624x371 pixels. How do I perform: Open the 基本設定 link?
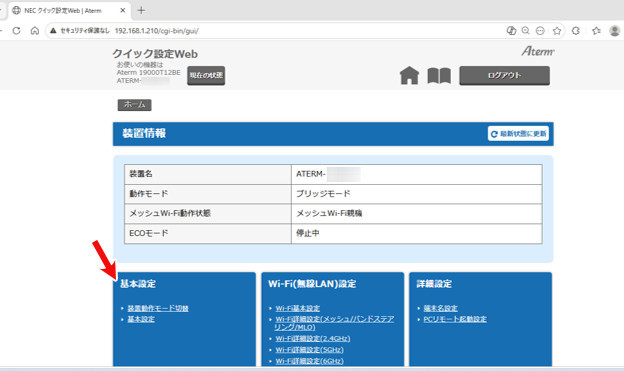[141, 319]
